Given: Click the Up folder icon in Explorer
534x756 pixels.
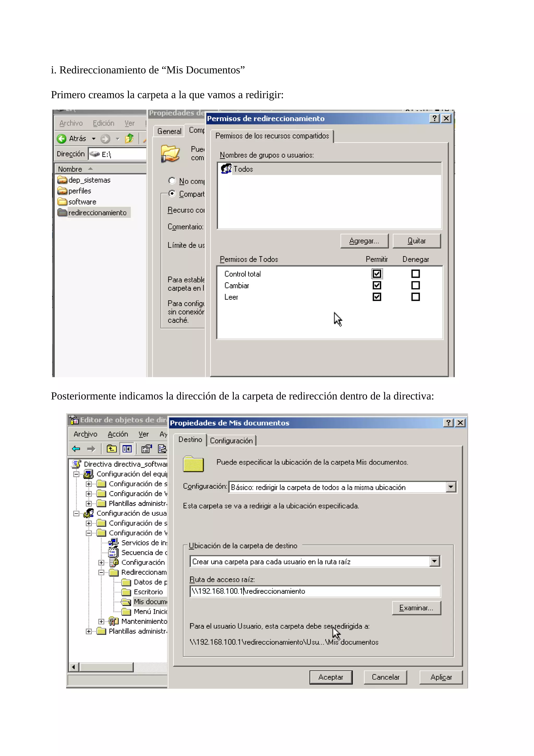Looking at the screenshot, I should pyautogui.click(x=129, y=138).
